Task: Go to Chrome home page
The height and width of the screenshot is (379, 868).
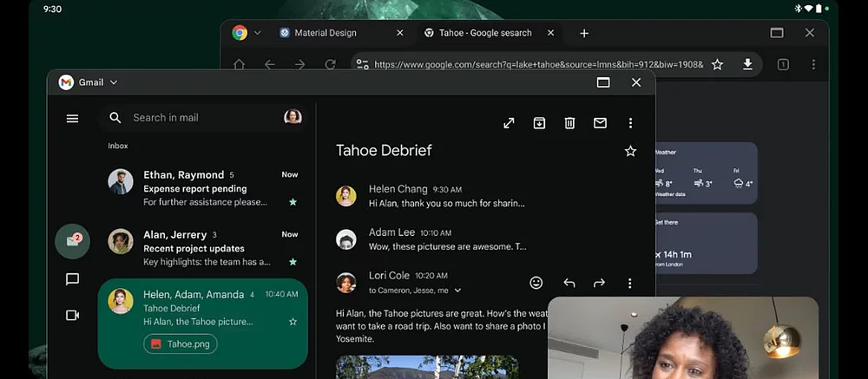Action: click(x=240, y=65)
